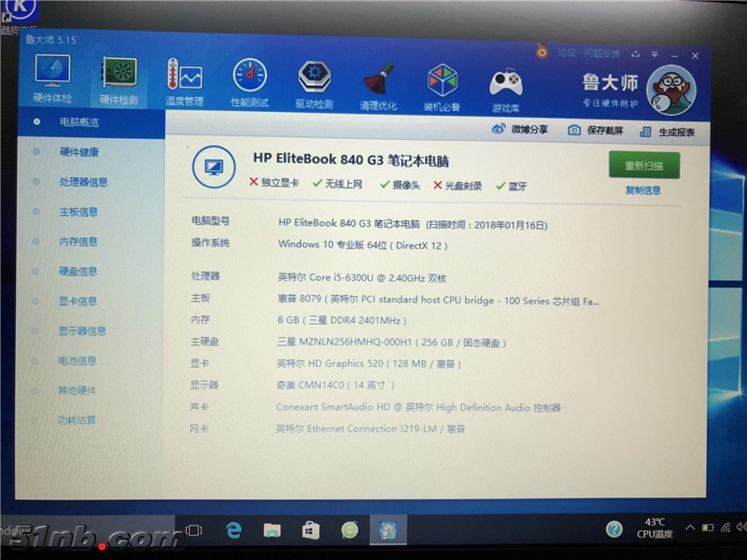Click the Conexant SmartAudio HD text
Screen dimensions: 747x560
point(418,407)
